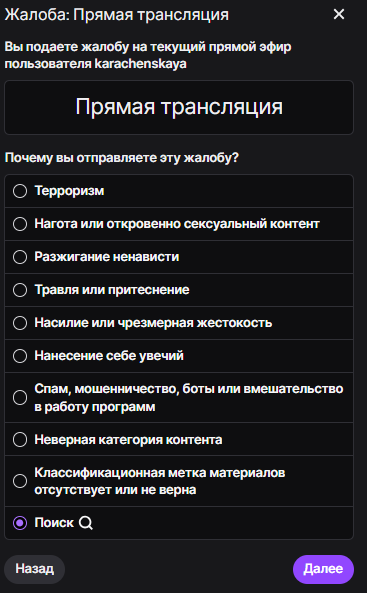Click the Неверная категория контента label
The height and width of the screenshot is (593, 367).
click(x=128, y=439)
